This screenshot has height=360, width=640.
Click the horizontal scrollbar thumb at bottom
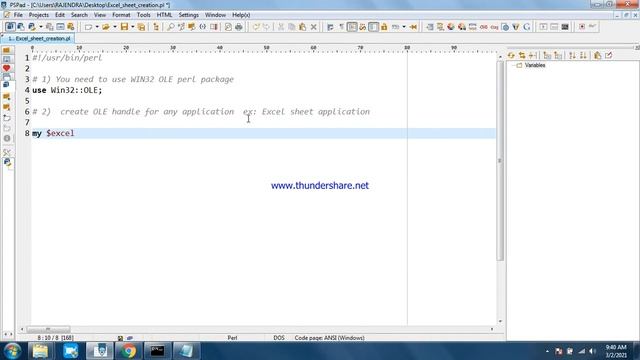tap(48, 329)
